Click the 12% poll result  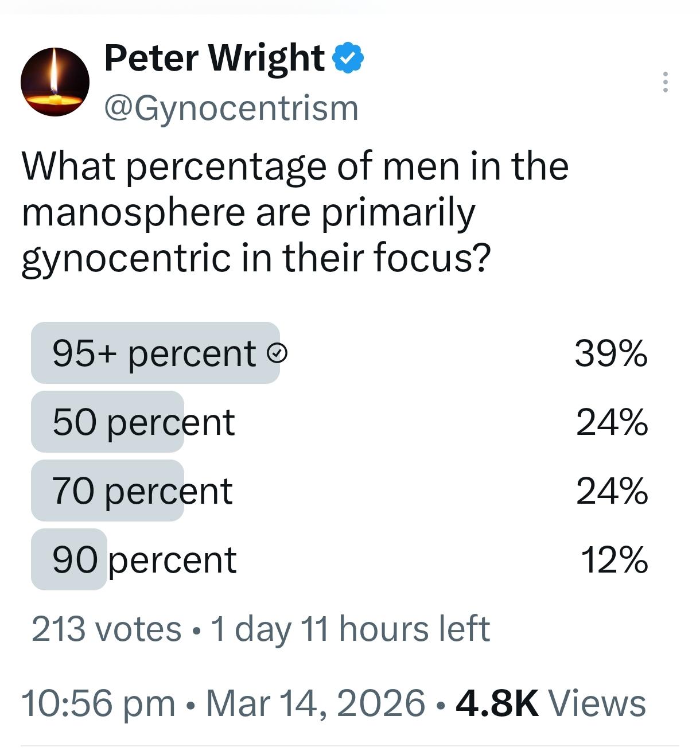[x=615, y=561]
